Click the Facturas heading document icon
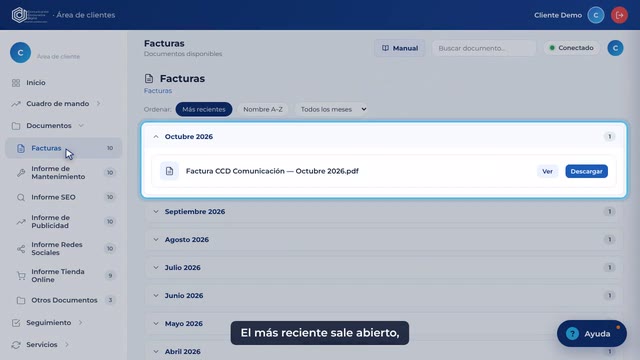 (x=149, y=78)
